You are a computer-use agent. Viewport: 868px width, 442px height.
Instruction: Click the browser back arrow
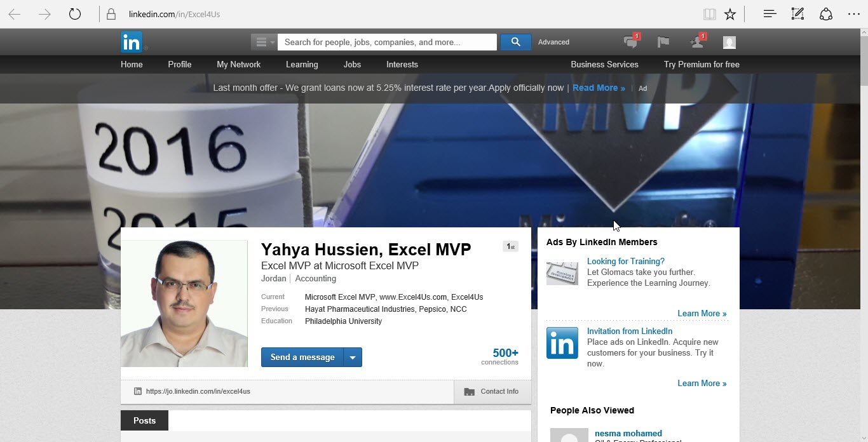pyautogui.click(x=15, y=14)
